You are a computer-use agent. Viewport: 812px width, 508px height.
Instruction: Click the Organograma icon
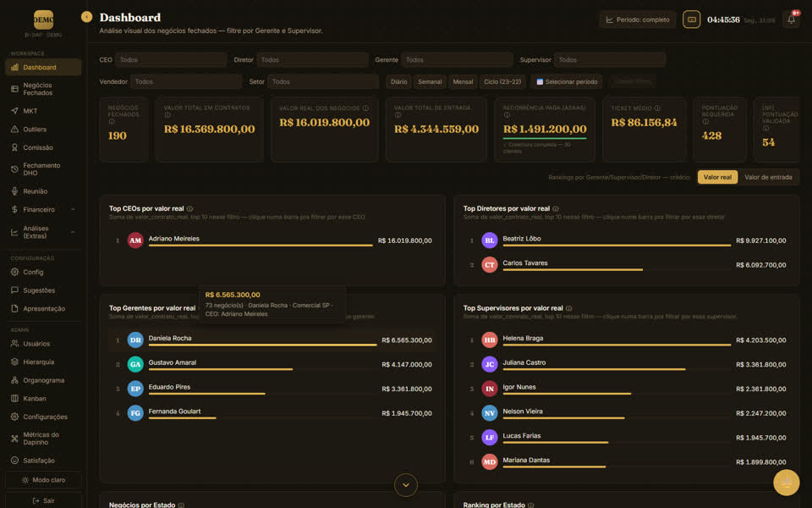14,380
